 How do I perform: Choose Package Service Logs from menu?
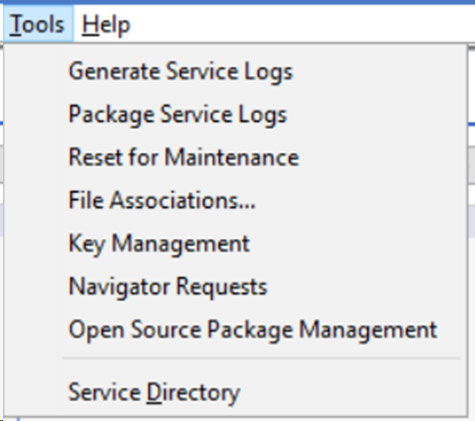(x=235, y=114)
